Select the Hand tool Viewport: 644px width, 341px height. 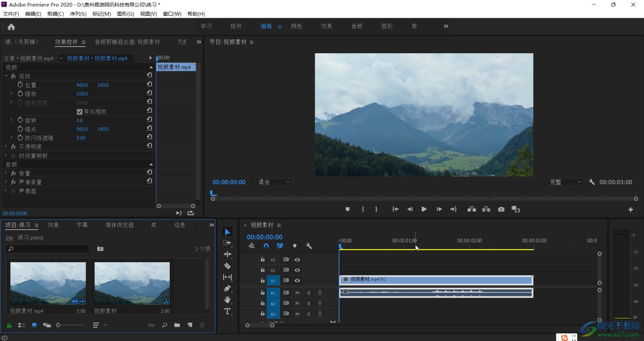227,300
